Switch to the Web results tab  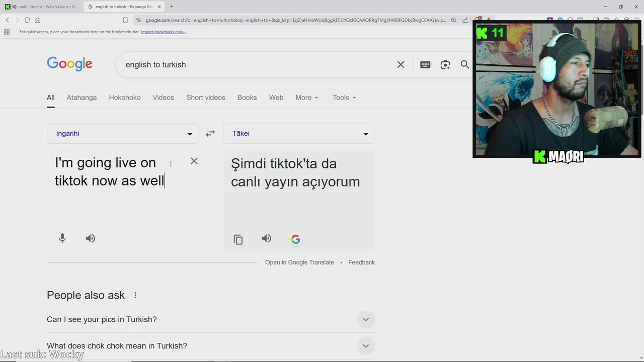click(x=276, y=98)
